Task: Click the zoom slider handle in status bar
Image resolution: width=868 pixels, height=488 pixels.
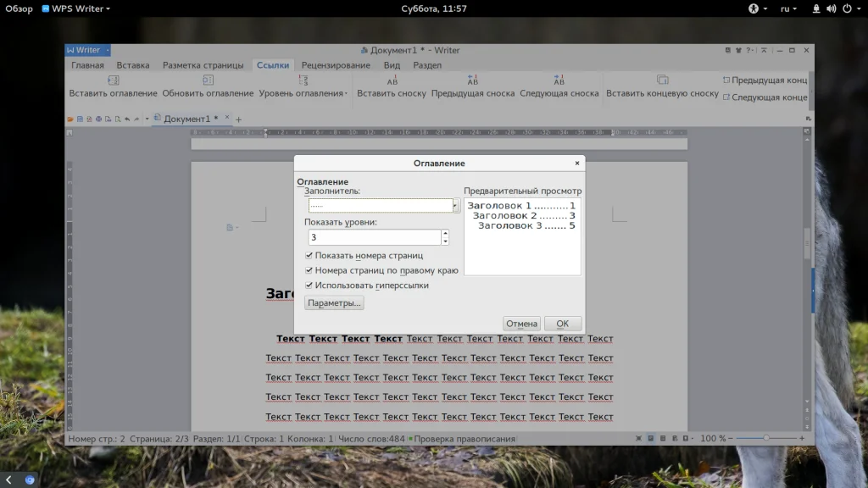Action: pos(766,438)
